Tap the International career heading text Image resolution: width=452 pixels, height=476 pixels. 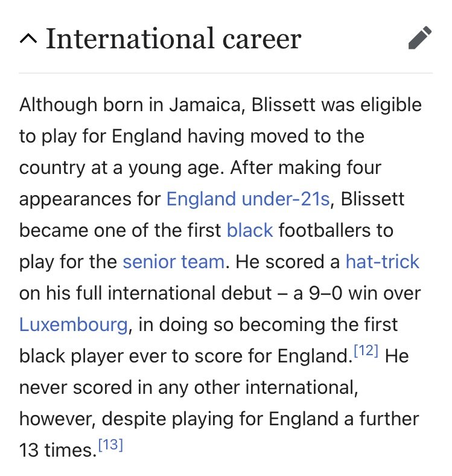point(173,38)
